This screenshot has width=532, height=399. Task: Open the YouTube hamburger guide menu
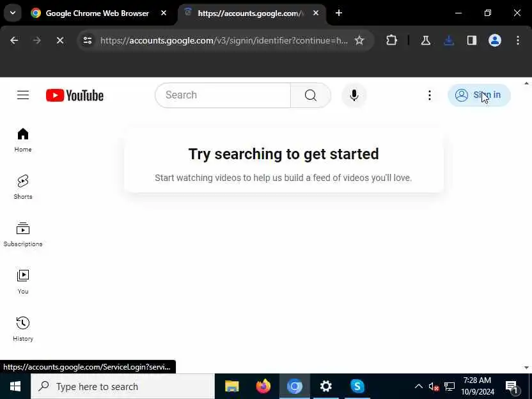click(x=23, y=95)
